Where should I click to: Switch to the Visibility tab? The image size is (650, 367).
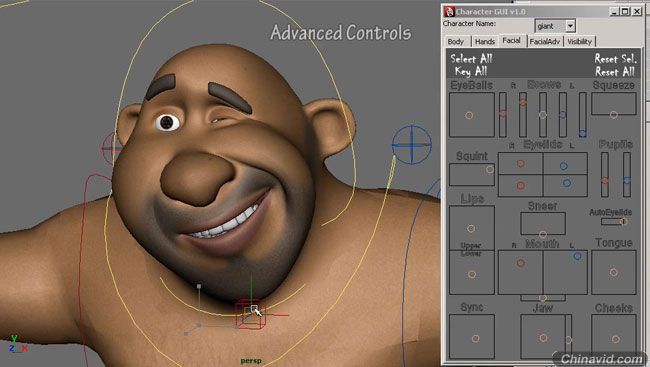[x=580, y=41]
